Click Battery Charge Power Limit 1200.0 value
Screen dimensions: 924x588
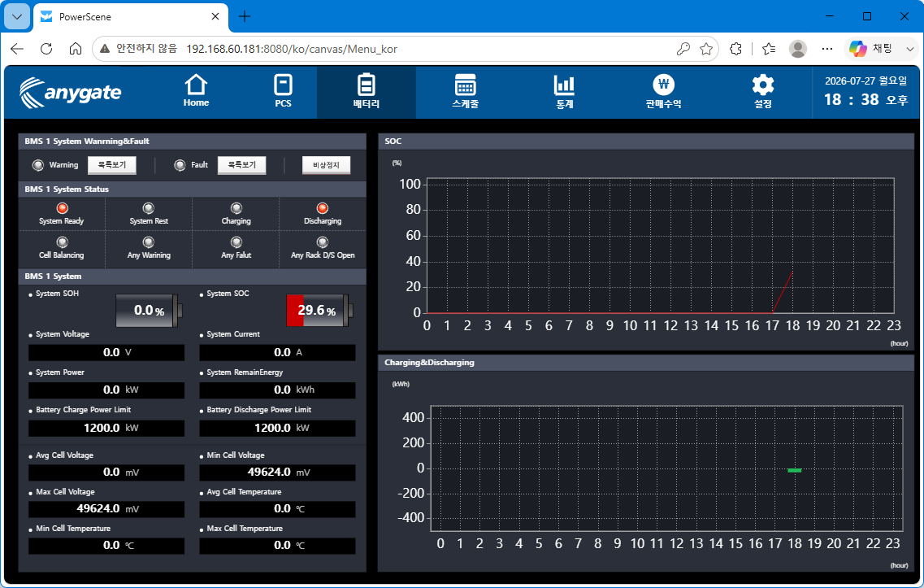106,428
